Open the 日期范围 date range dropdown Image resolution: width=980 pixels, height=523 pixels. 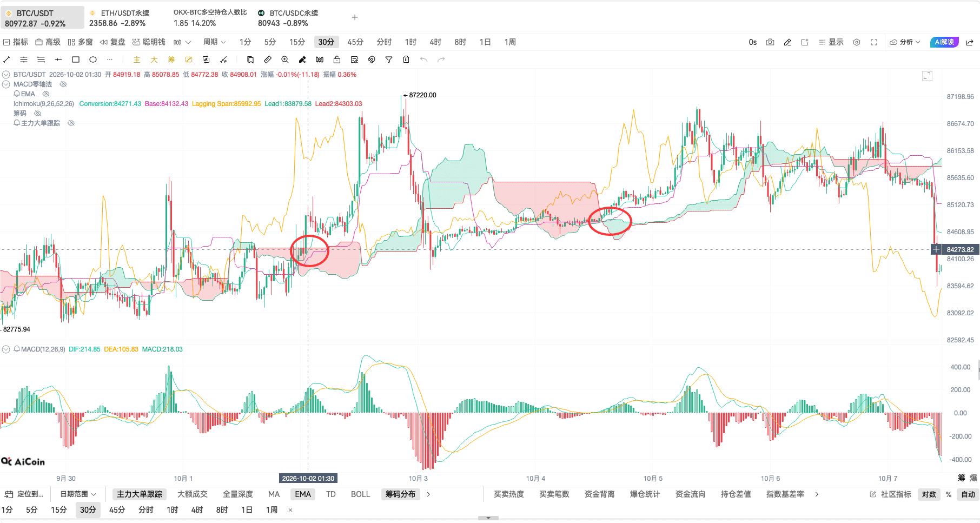(78, 494)
